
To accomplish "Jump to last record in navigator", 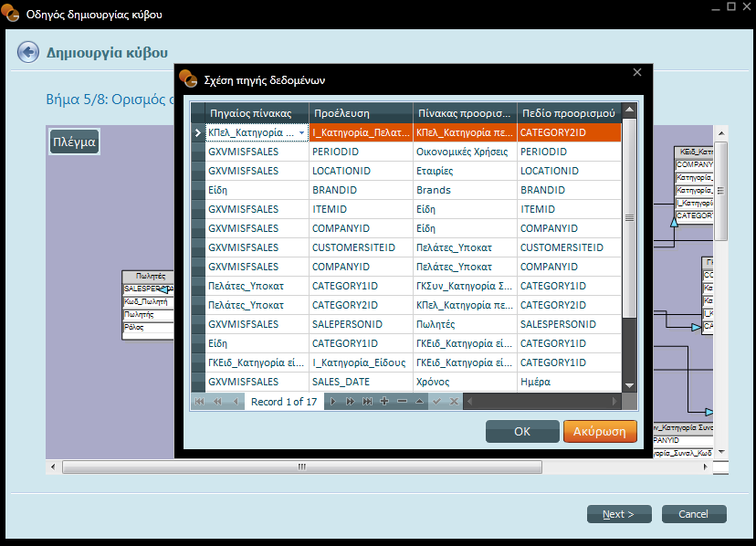I will point(367,402).
